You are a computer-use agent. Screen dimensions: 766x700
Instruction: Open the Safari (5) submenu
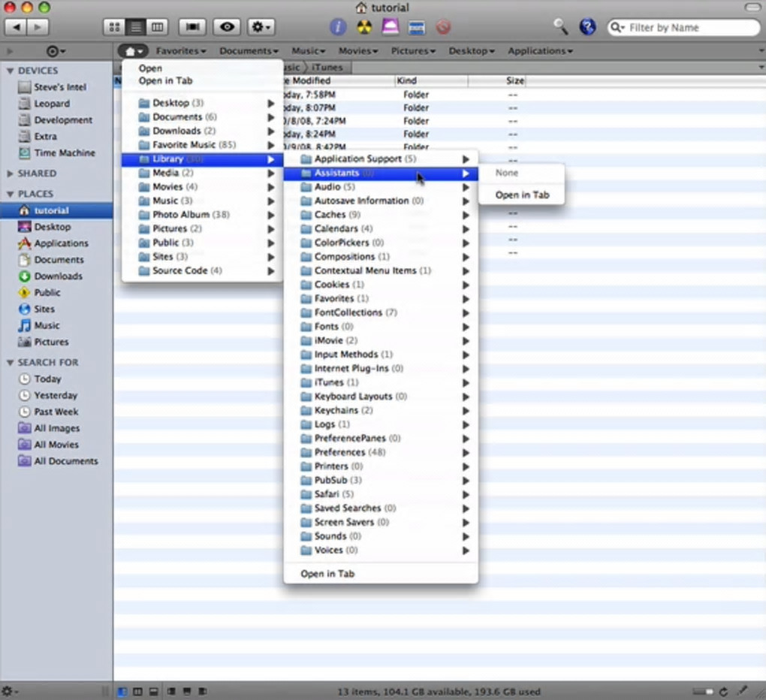point(381,494)
